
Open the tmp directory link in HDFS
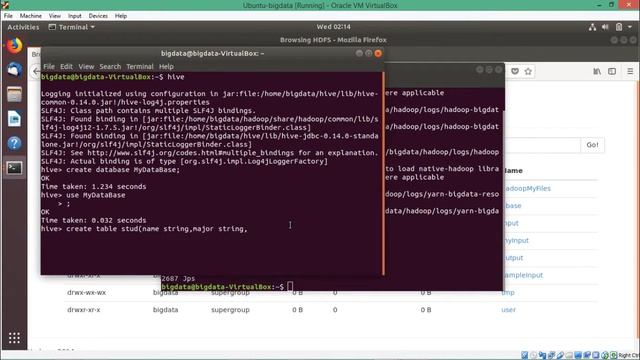(508, 293)
